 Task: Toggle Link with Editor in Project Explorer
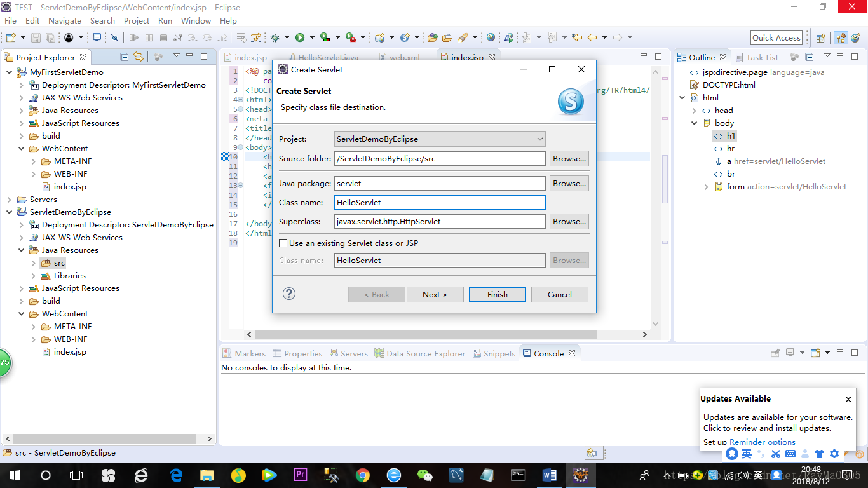[139, 57]
